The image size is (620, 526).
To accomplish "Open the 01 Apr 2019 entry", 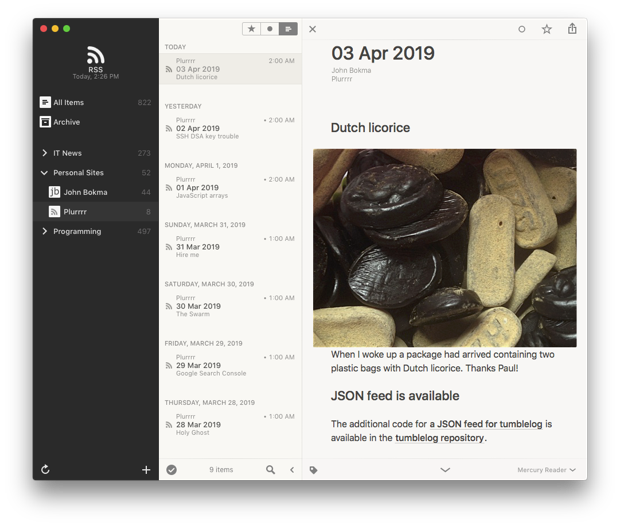I will (x=230, y=187).
